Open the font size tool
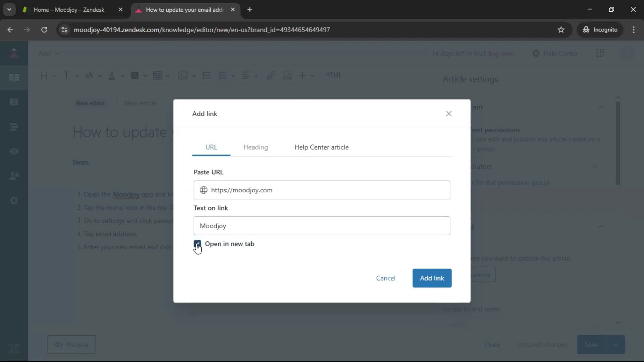Image resolution: width=644 pixels, height=362 pixels. (89, 76)
